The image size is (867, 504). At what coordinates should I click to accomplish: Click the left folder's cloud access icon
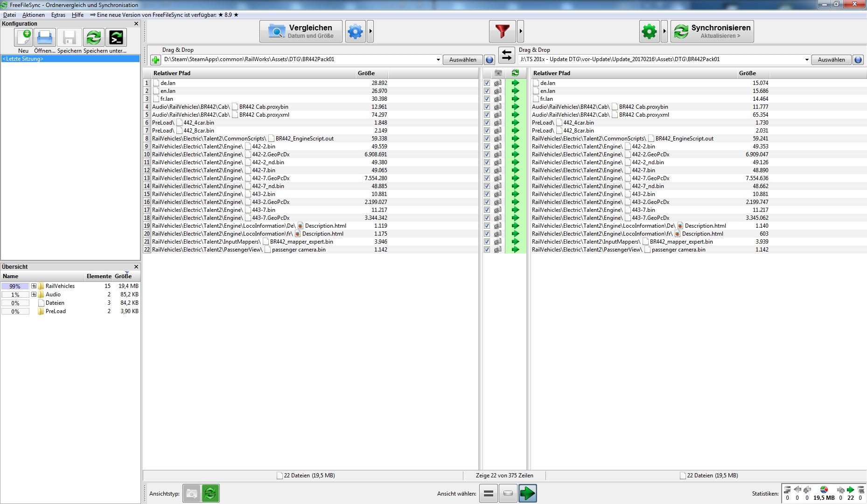point(489,60)
